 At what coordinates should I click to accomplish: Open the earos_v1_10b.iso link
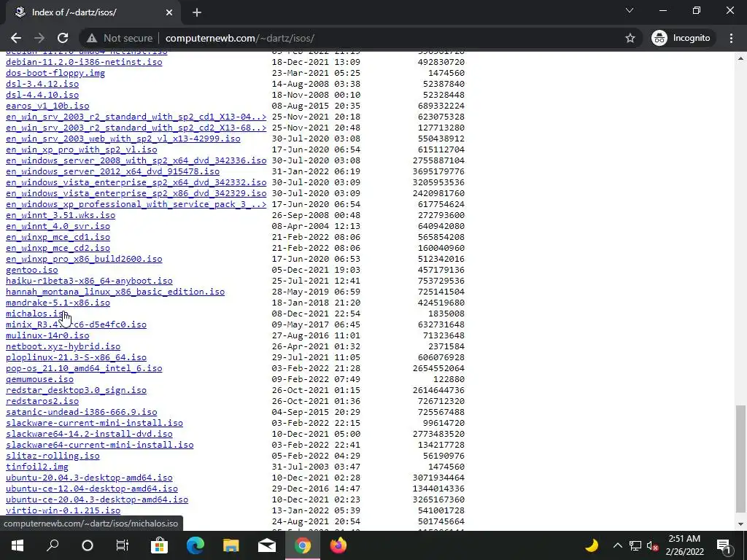point(47,106)
